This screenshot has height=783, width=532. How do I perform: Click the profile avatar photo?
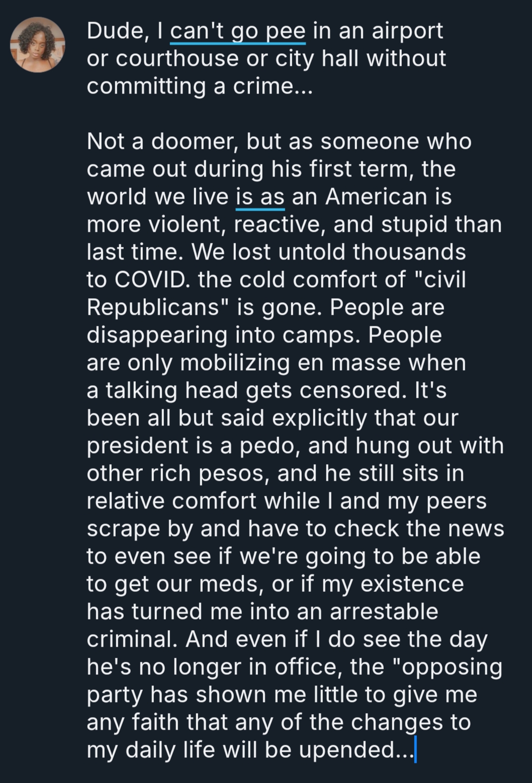click(38, 45)
